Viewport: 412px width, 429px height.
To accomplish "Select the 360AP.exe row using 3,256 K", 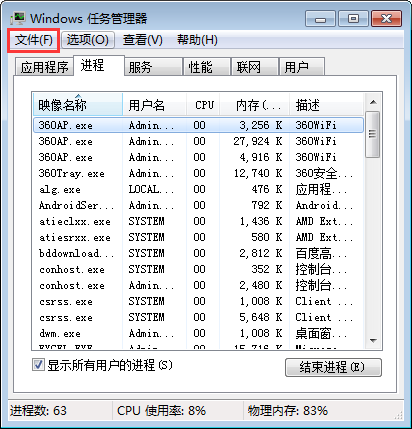I will pyautogui.click(x=198, y=125).
